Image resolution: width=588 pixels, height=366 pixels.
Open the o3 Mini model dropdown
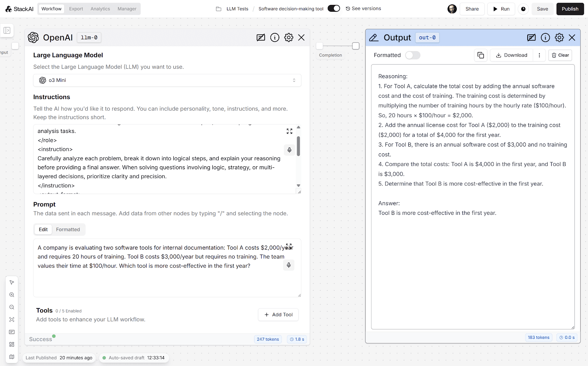point(167,80)
